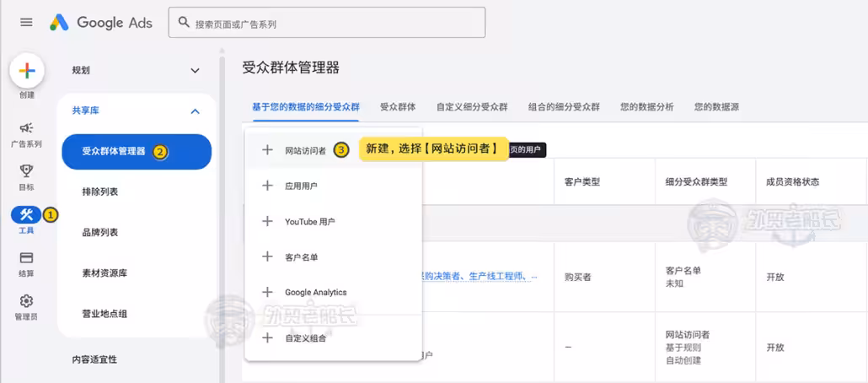Click the colorful plus 创建 button

click(x=27, y=70)
